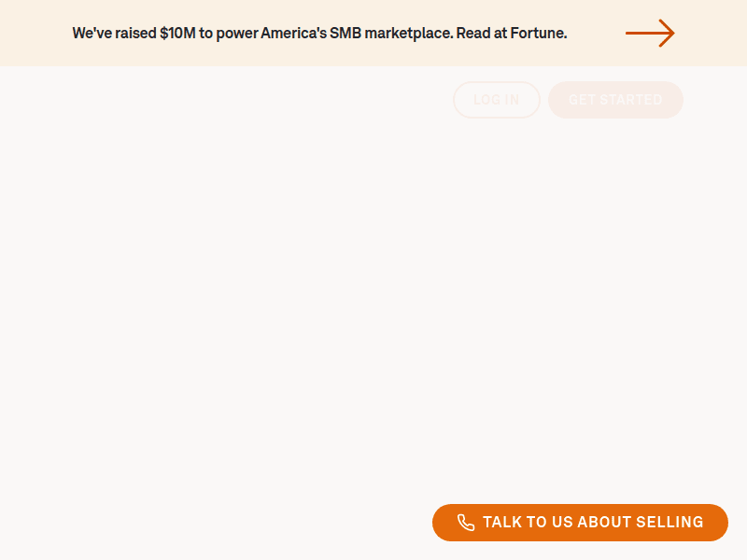This screenshot has width=747, height=560.
Task: Tap the handset icon beside "Talk to us"
Action: pyautogui.click(x=466, y=523)
